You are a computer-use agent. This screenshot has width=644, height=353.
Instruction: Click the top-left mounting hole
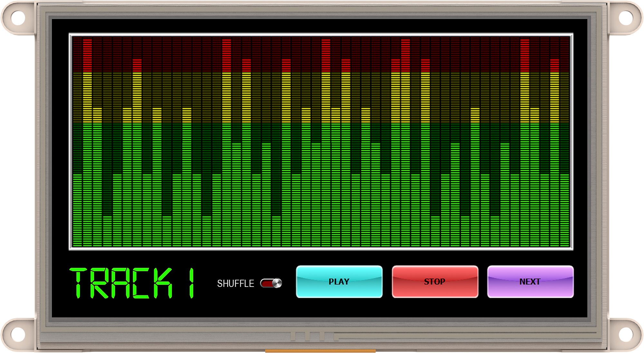coord(18,18)
